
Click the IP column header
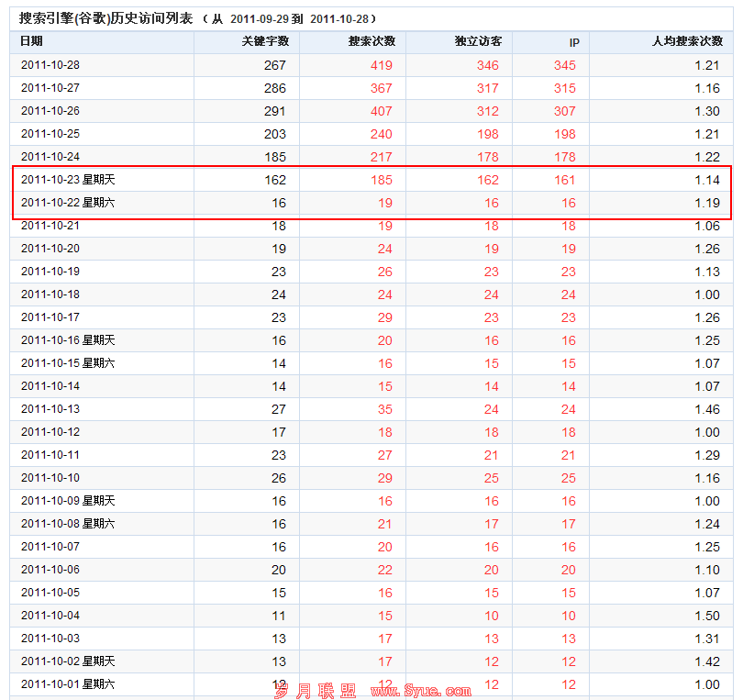[x=574, y=42]
